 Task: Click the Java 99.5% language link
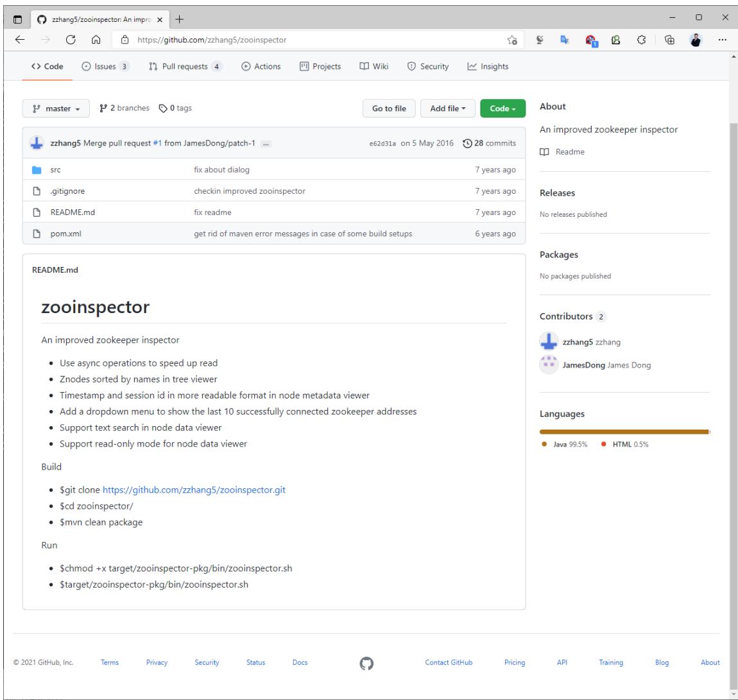pos(564,444)
